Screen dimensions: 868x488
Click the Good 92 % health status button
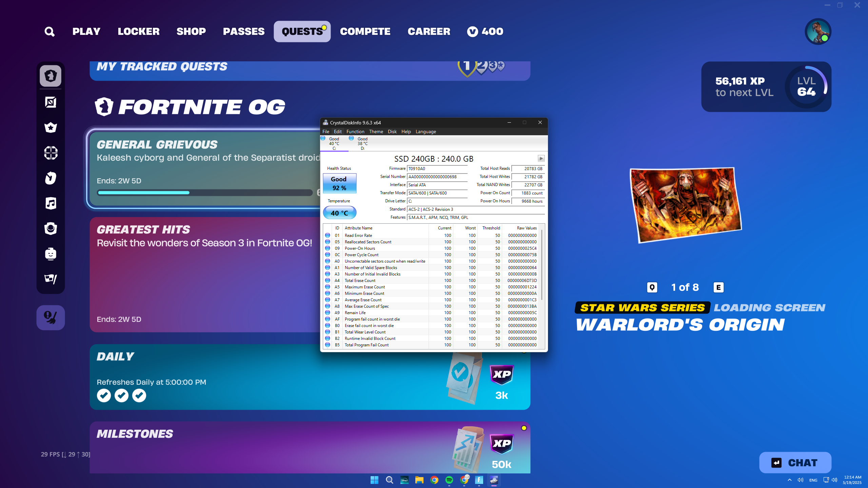(x=339, y=183)
